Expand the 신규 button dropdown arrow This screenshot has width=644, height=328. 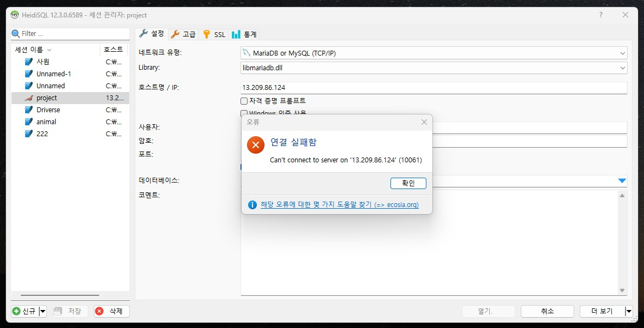[x=43, y=311]
